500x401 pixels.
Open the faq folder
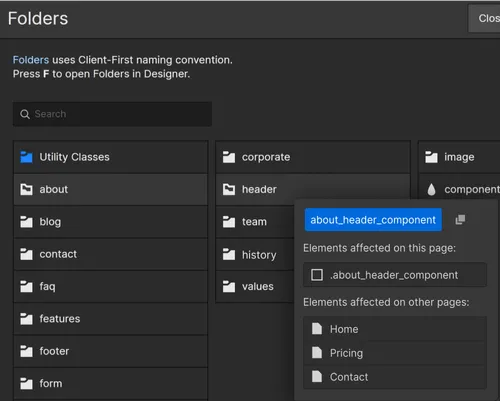[110, 286]
